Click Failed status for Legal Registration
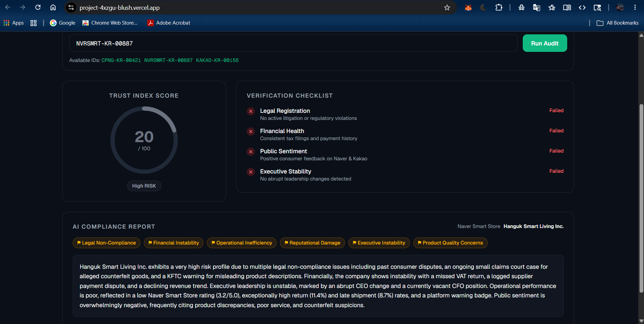Viewport: 644px width, 324px height. 556,110
